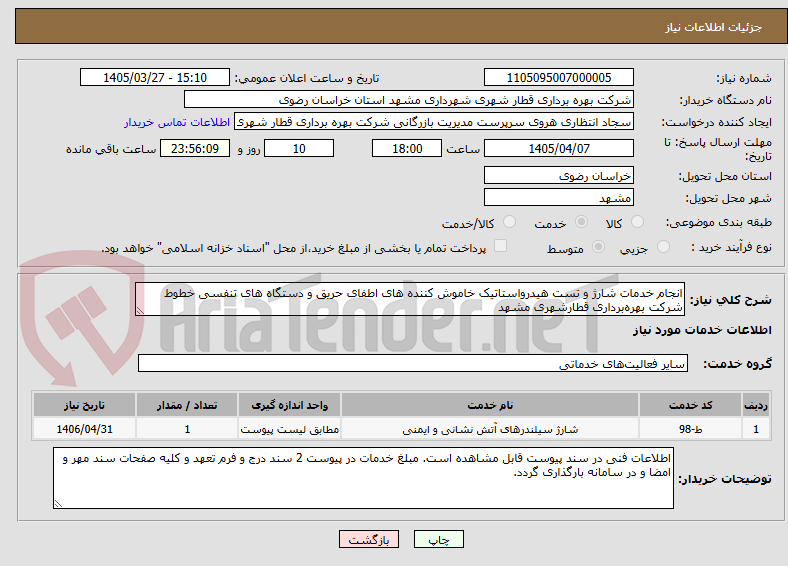This screenshot has height=566, width=788.
Task: Click the تعداد / مقدار column header
Action: pos(187,405)
